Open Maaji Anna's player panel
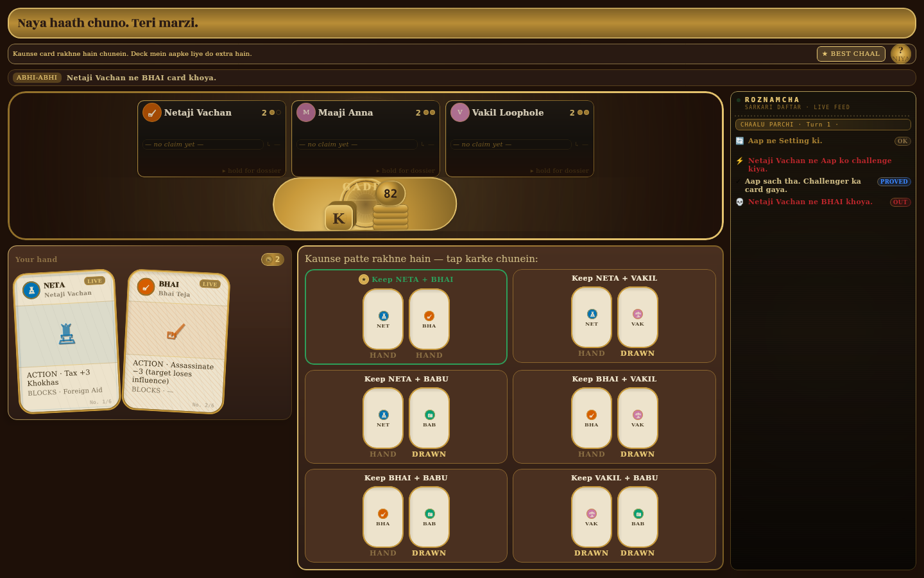The image size is (924, 578). tap(366, 139)
